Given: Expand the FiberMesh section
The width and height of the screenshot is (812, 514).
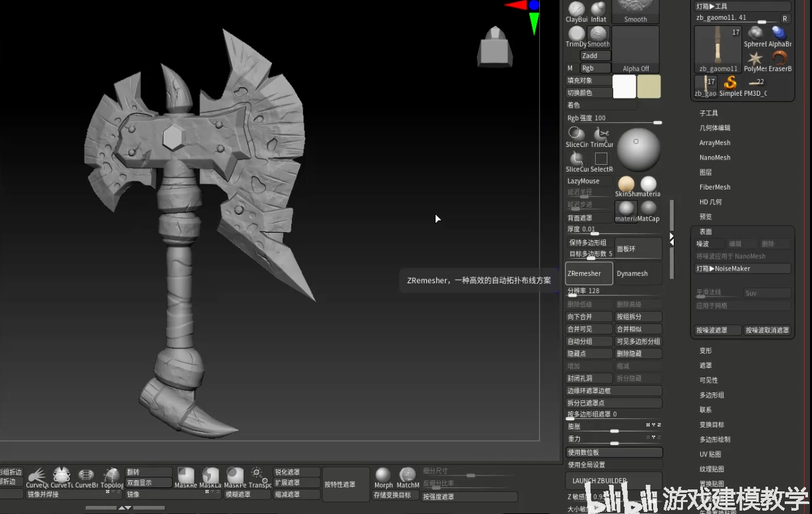Looking at the screenshot, I should pyautogui.click(x=715, y=187).
